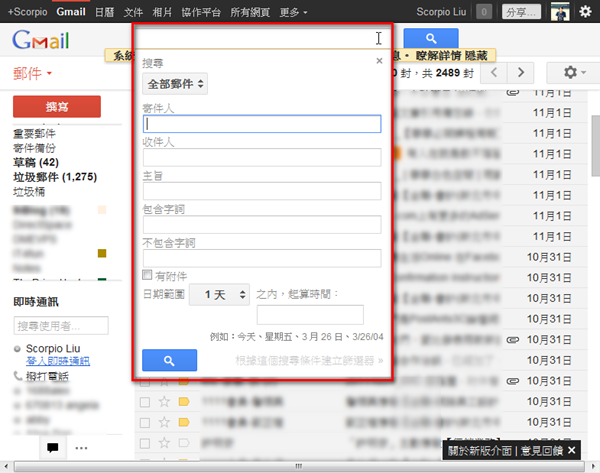Click the 不包含字詞 input field
The height and width of the screenshot is (473, 600).
coord(262,258)
